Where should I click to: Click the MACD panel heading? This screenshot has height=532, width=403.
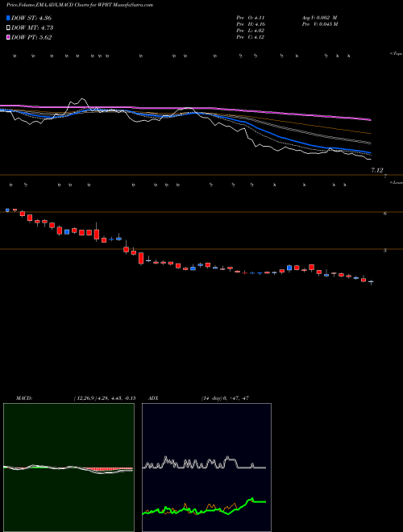(x=24, y=398)
